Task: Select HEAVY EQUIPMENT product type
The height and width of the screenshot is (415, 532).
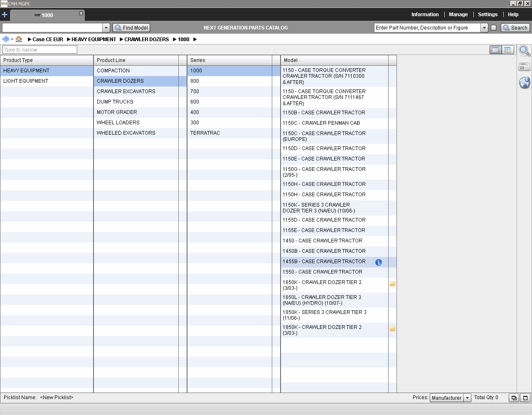Action: [47, 71]
